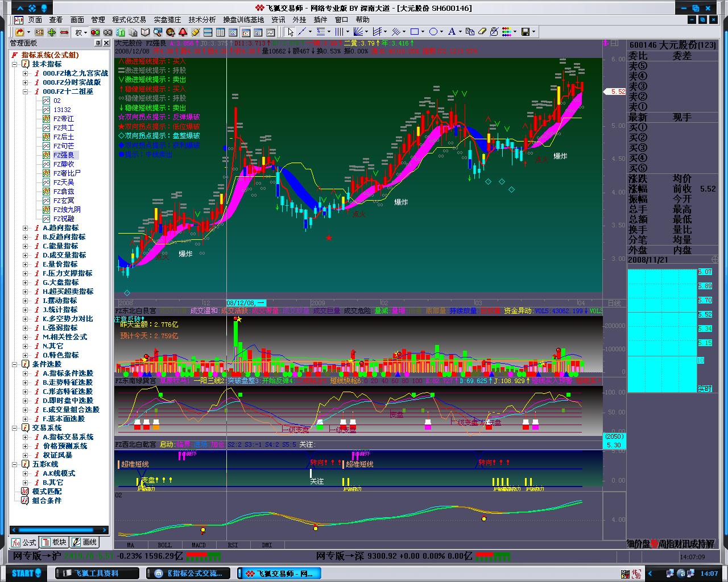Click the RSI toolbar icon

click(x=39, y=32)
